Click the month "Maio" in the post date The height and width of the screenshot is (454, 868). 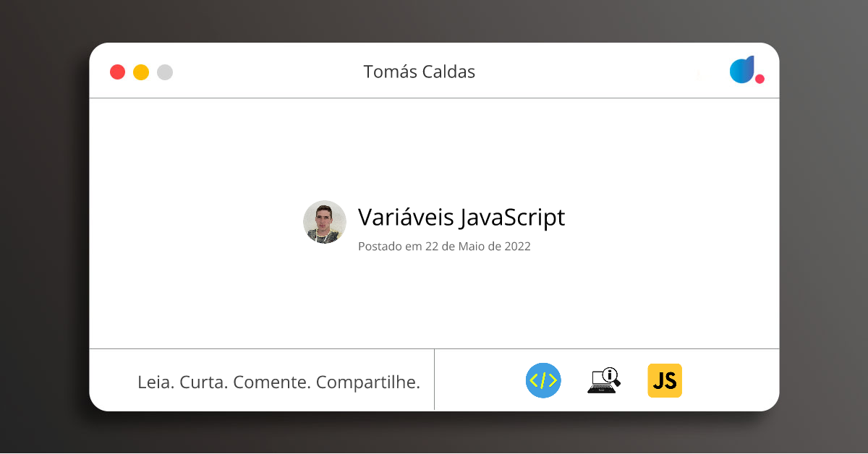pyautogui.click(x=470, y=247)
